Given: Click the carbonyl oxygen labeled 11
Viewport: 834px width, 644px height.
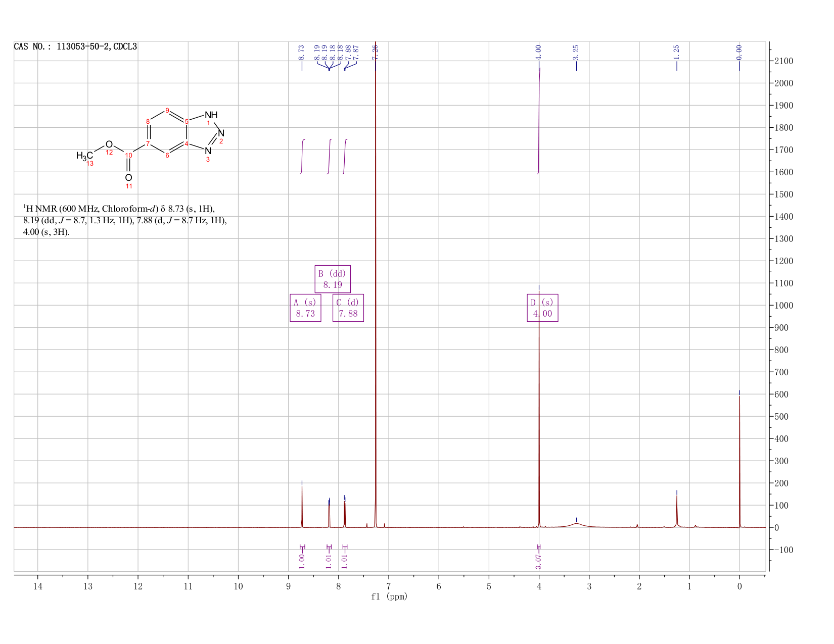Looking at the screenshot, I should point(128,178).
